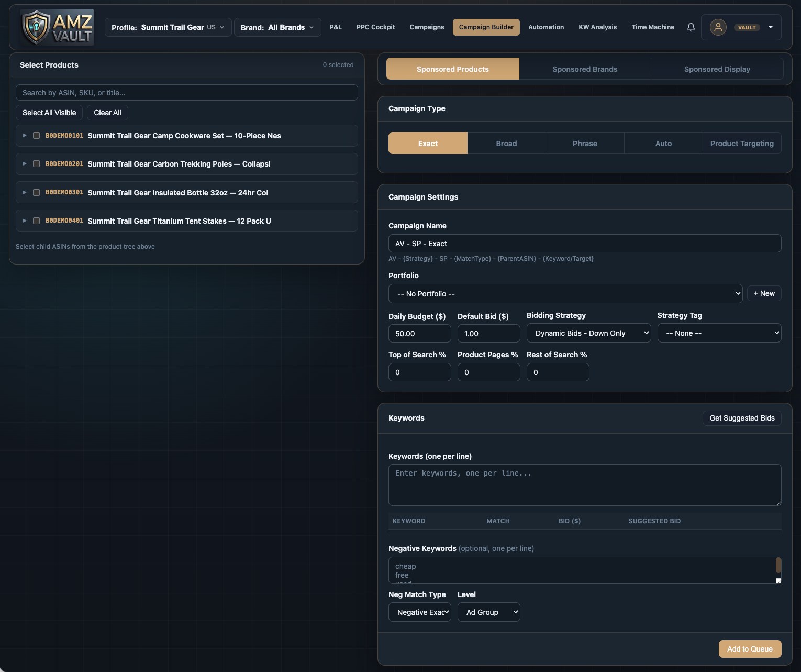The image size is (801, 672).
Task: Expand the Titanium Tent Stakes row
Action: [x=24, y=221]
